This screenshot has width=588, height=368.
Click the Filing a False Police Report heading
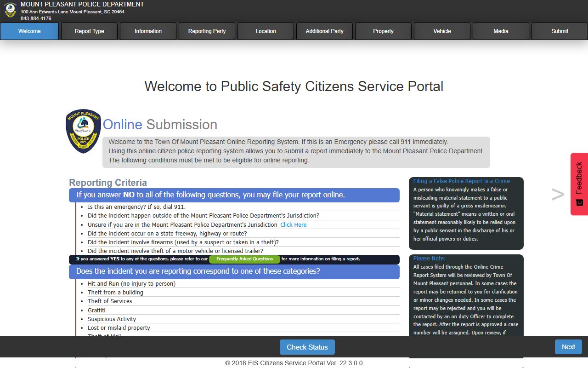pos(461,181)
